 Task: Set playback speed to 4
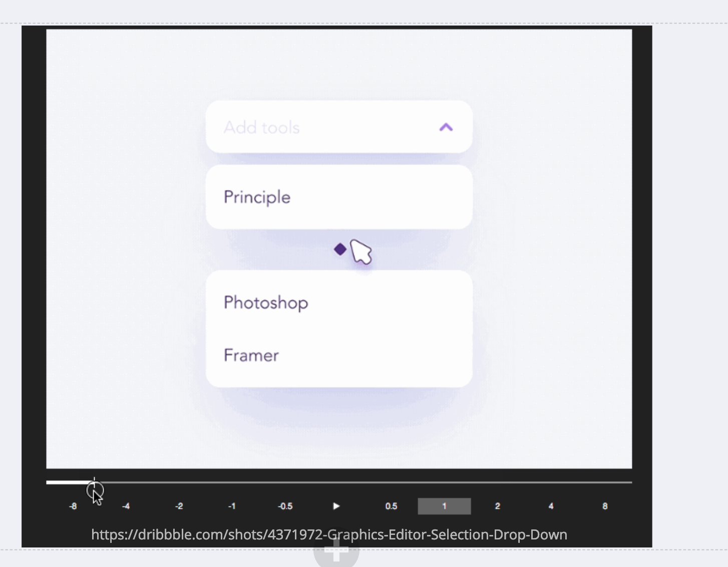point(551,506)
